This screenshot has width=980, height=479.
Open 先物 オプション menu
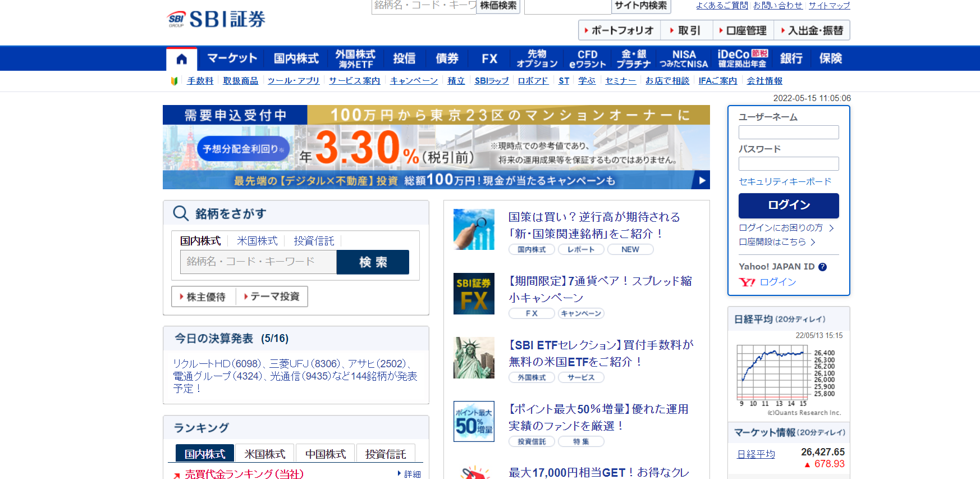[537, 58]
